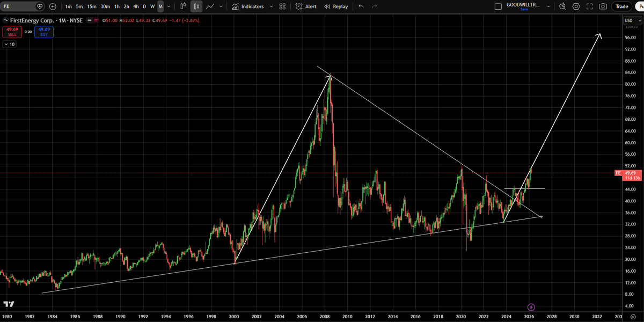Click the 2008 label on time axis

(x=325, y=318)
